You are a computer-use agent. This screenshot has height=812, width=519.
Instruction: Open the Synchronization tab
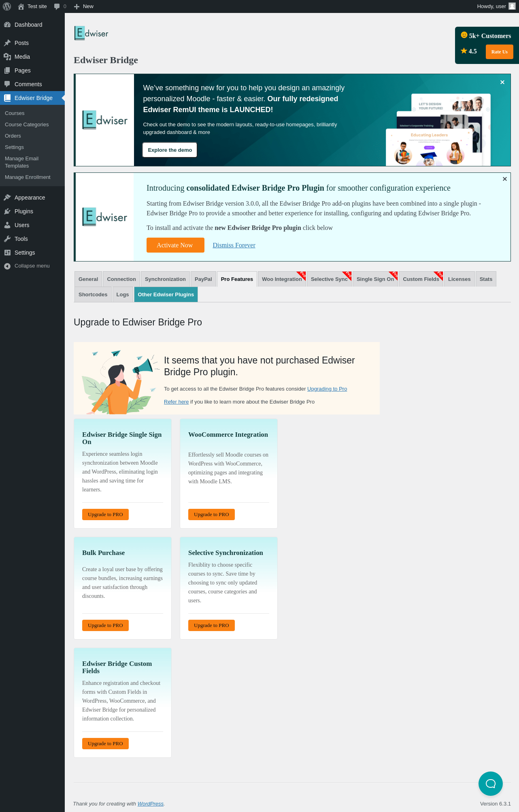tap(165, 279)
